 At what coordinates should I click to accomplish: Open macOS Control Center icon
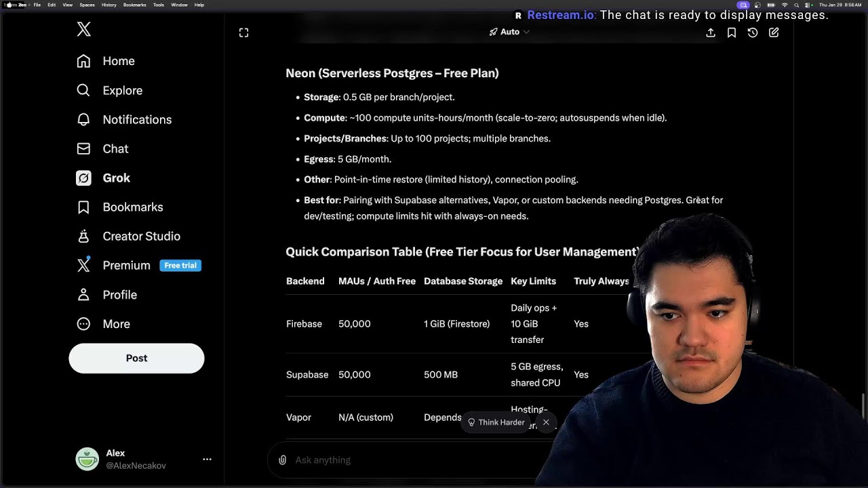(x=809, y=5)
